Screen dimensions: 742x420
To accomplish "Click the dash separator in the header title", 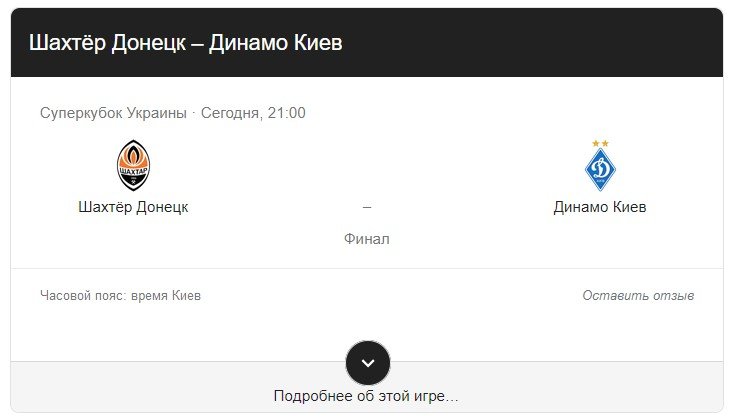I will point(197,44).
